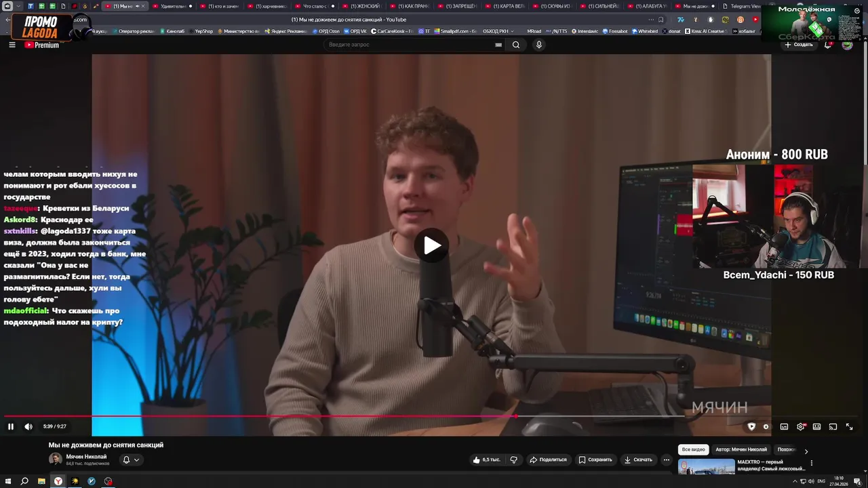Image resolution: width=868 pixels, height=488 pixels.
Task: Open notification bell dropdown for channel
Action: pyautogui.click(x=131, y=460)
